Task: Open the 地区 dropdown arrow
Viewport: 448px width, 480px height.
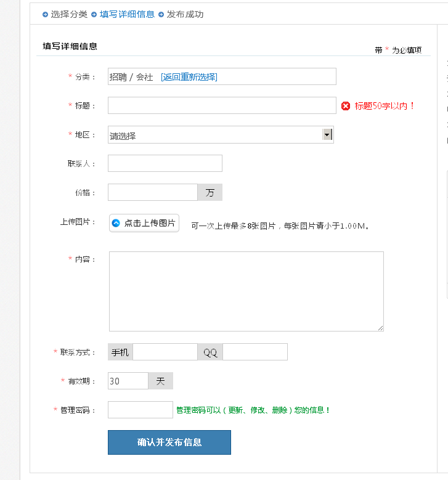Action: tap(327, 135)
